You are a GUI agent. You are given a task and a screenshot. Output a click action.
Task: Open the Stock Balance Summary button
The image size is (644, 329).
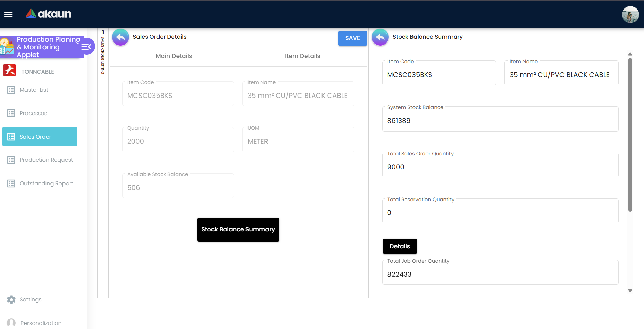pyautogui.click(x=238, y=229)
